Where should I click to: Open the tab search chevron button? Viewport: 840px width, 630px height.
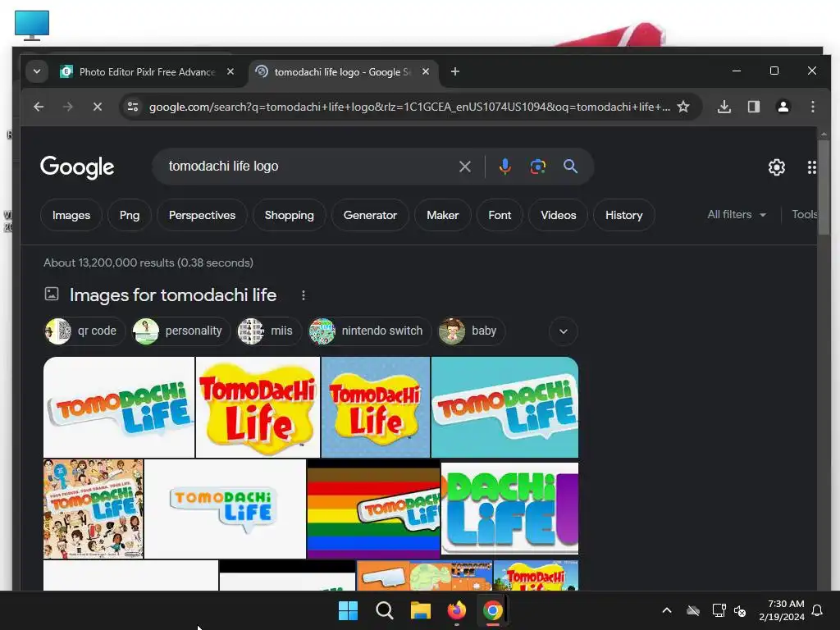click(x=36, y=71)
